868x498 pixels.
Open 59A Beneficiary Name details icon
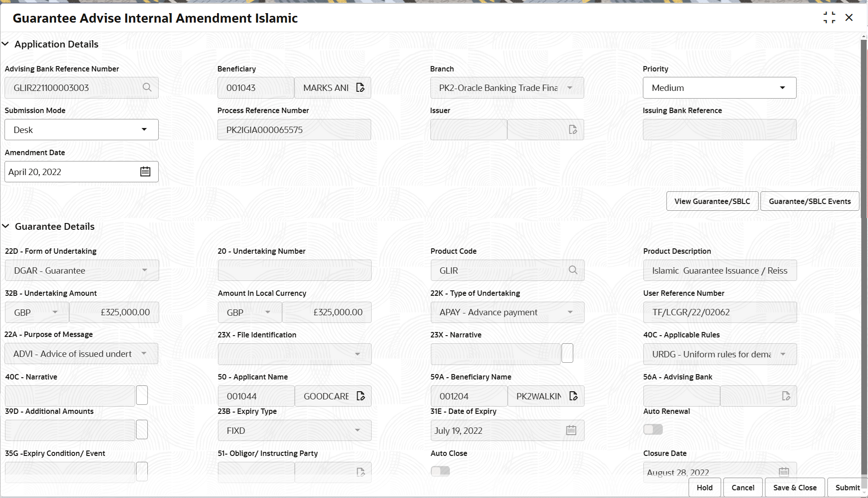(573, 396)
